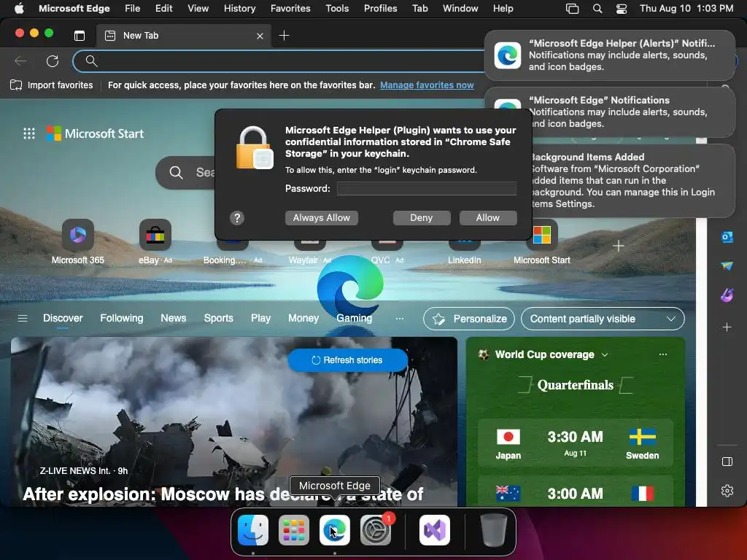Click Refresh stories button
Viewport: 747px width, 560px height.
tap(348, 360)
